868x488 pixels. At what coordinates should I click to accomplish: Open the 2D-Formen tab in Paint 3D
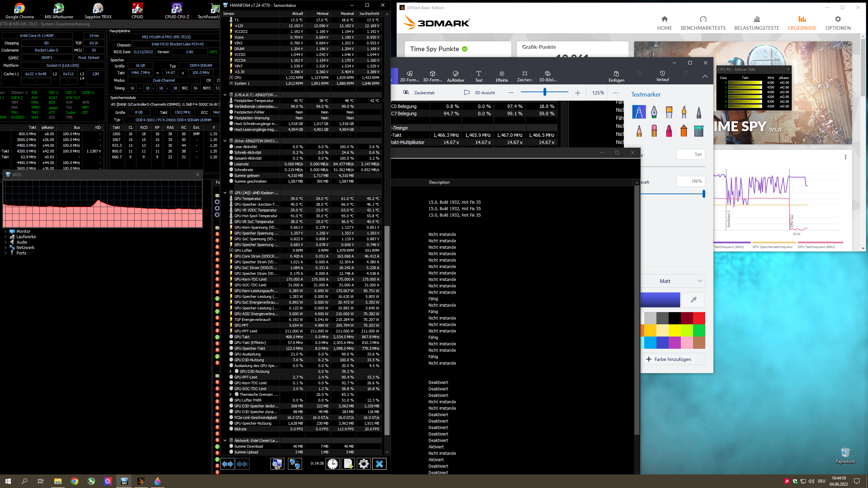click(410, 76)
